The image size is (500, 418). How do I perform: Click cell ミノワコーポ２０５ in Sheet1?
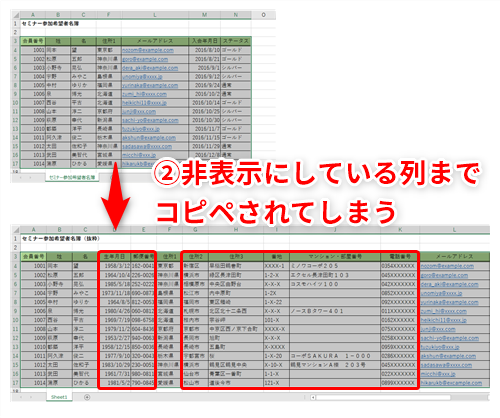(x=335, y=266)
